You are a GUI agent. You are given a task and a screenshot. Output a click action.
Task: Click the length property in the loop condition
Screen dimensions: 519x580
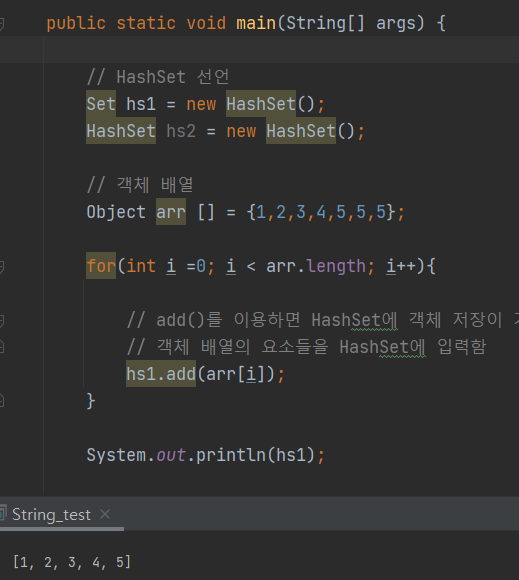click(336, 266)
